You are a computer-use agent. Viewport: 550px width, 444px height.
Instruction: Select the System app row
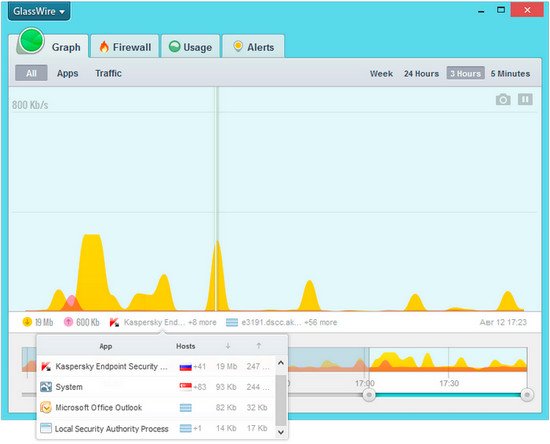(x=156, y=387)
